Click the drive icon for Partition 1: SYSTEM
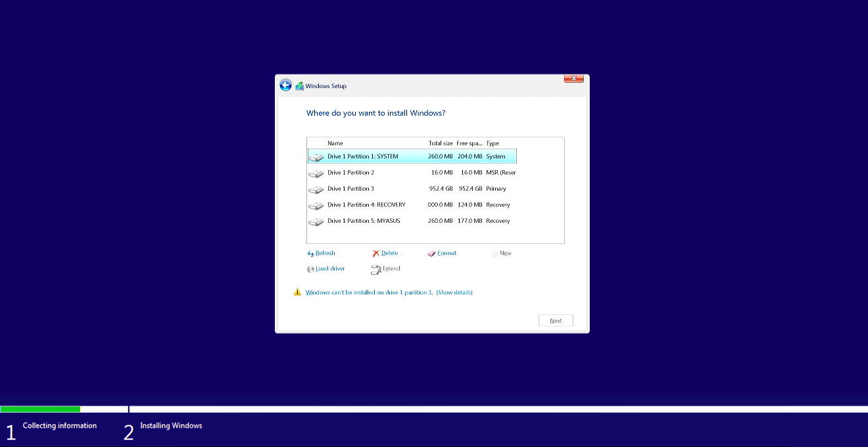Viewport: 868px width, 447px height. [x=316, y=157]
